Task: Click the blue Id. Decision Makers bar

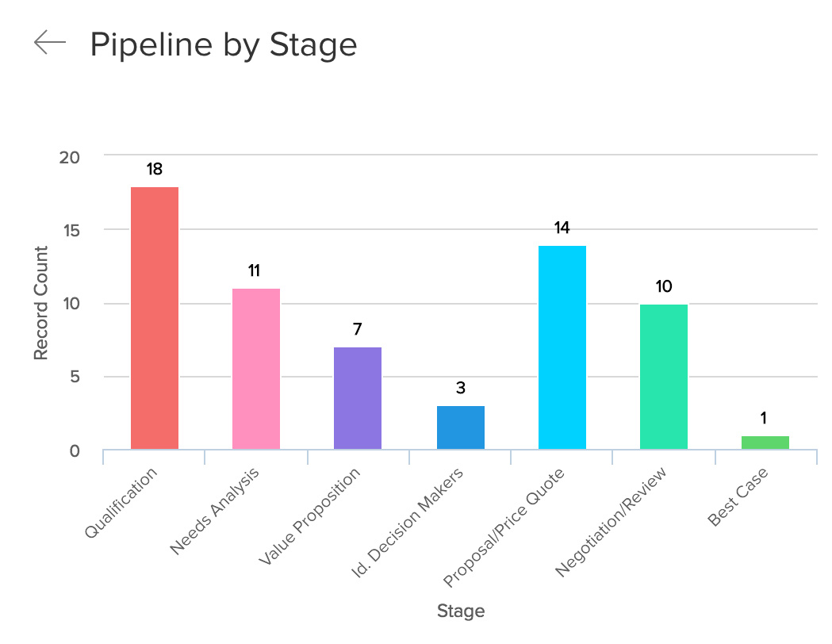Action: (x=460, y=427)
